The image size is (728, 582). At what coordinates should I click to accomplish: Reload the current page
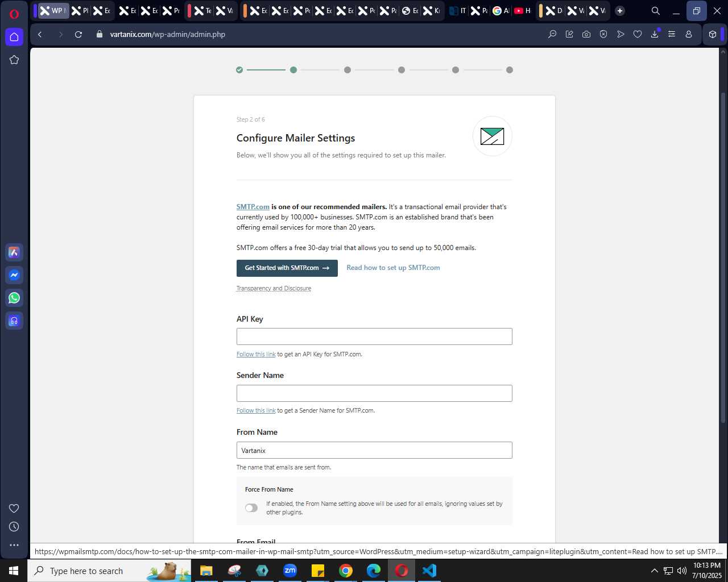pyautogui.click(x=78, y=34)
